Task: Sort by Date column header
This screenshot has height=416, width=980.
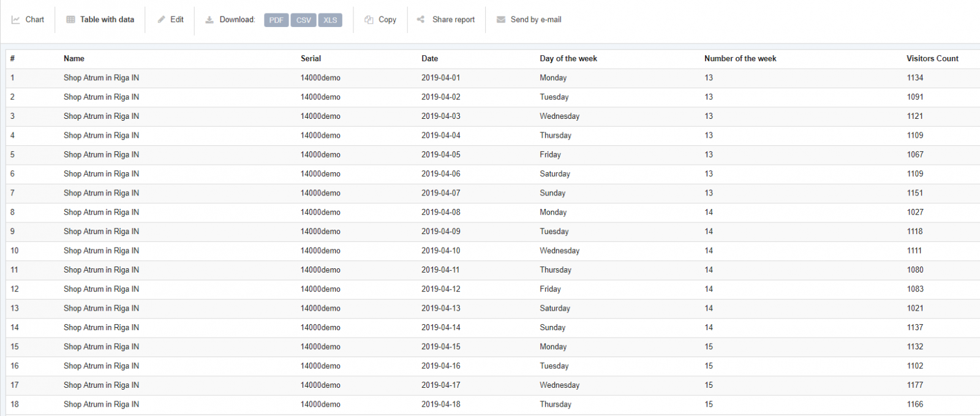Action: pos(429,59)
